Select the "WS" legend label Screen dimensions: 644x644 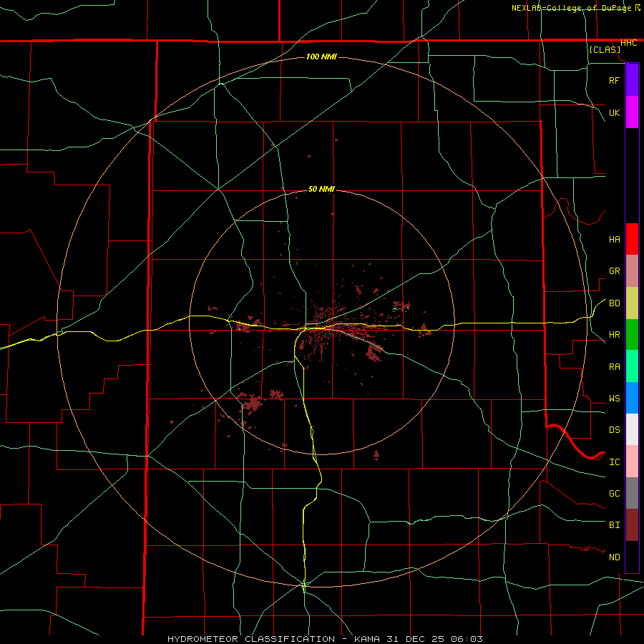point(614,399)
